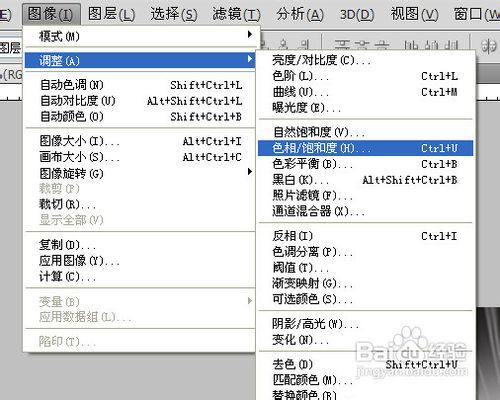The height and width of the screenshot is (400, 500).
Task: Open 计算(C)... dialog
Action: pos(140,276)
